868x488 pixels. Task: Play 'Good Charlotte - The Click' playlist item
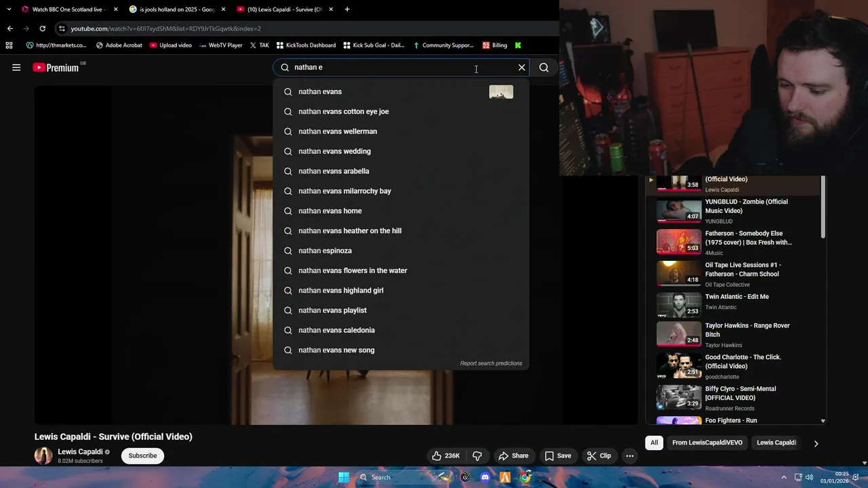click(x=732, y=366)
